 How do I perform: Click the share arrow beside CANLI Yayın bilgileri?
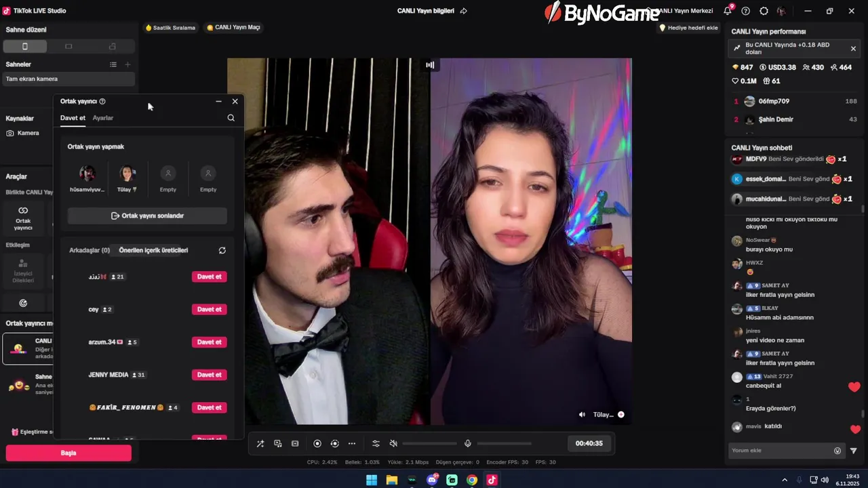click(464, 11)
